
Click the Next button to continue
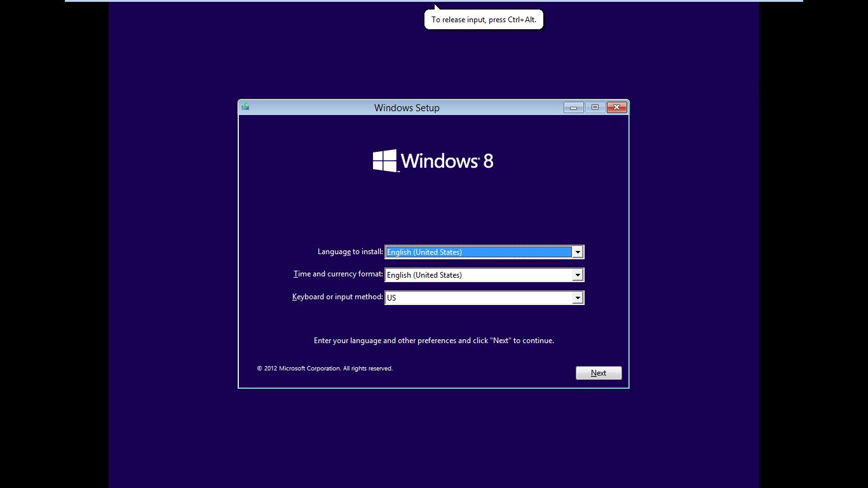coord(599,373)
